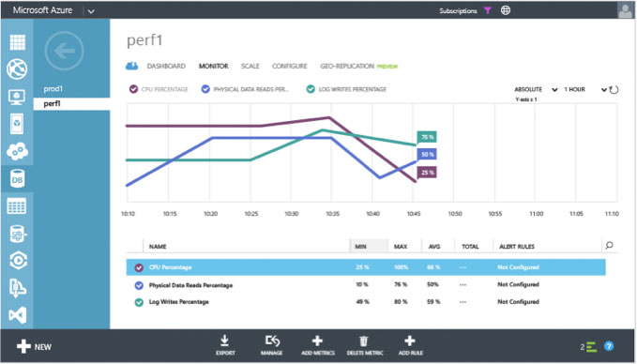The height and width of the screenshot is (364, 637).
Task: Expand the Microsoft Azure top menu chevron
Action: [91, 11]
